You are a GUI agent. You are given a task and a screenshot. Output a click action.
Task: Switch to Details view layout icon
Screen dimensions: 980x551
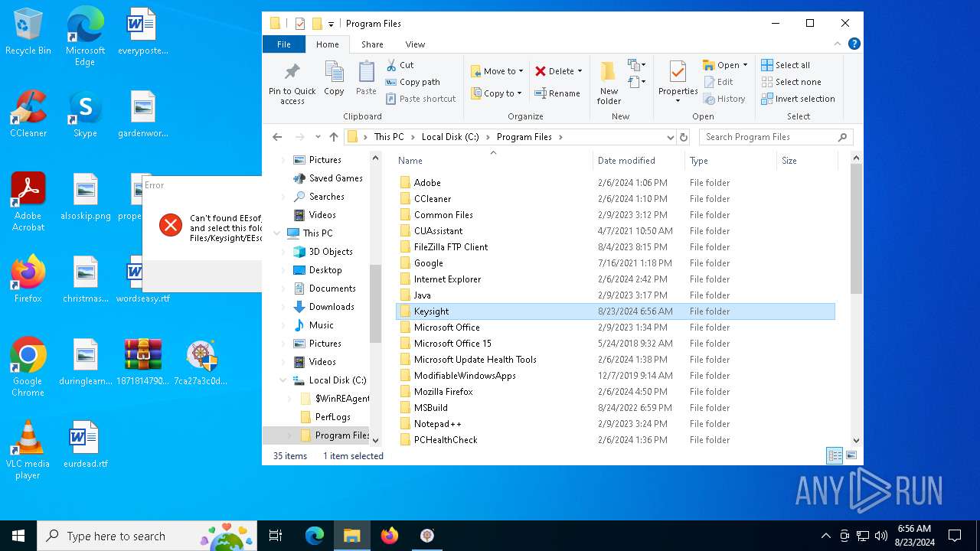(x=835, y=455)
